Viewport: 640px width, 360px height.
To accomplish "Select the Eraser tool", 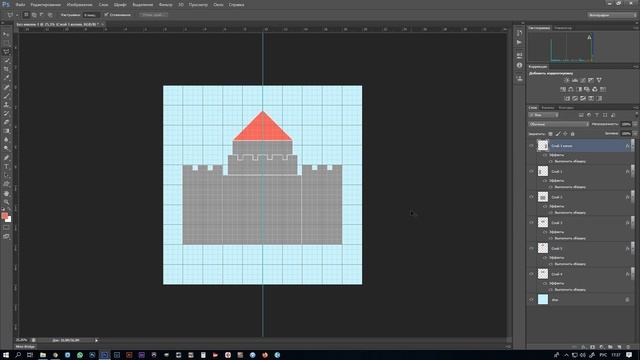I will (6, 122).
